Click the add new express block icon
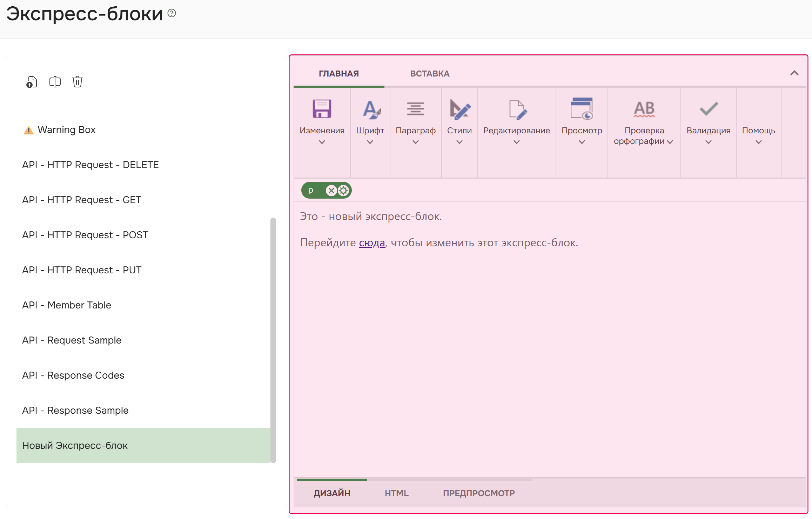 (32, 82)
